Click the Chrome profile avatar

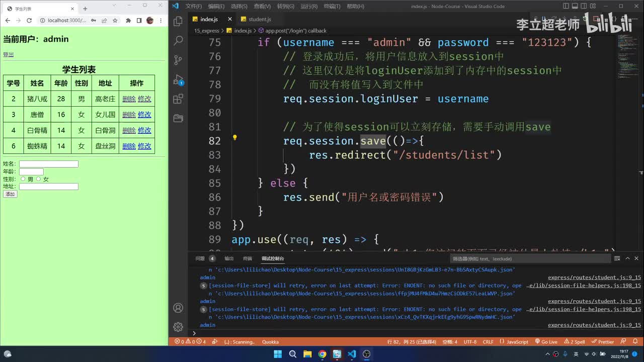pos(150,21)
